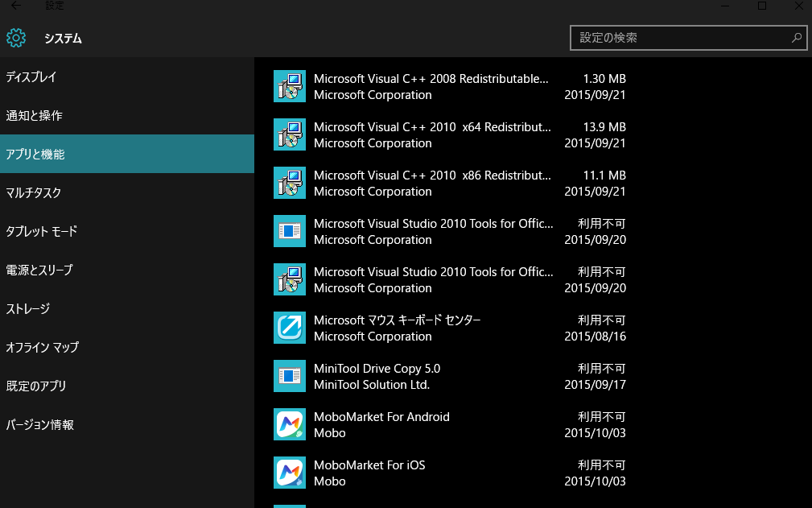
Task: Click the icon of the first Visual Studio 2010 Tools entry
Action: tap(290, 231)
